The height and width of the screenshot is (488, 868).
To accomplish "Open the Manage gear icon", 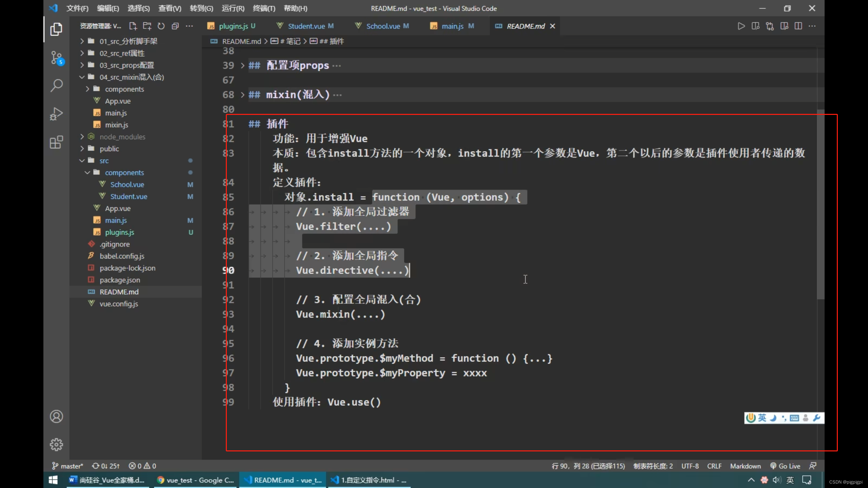I will tap(56, 444).
